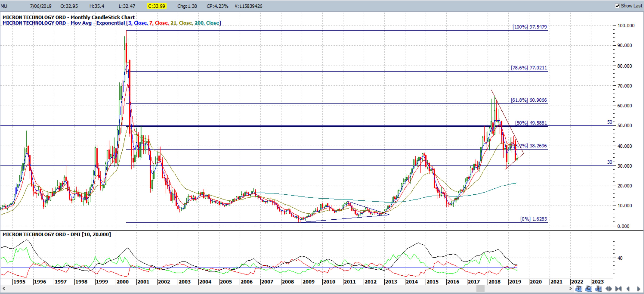Click the 2019 label on time axis

515,282
